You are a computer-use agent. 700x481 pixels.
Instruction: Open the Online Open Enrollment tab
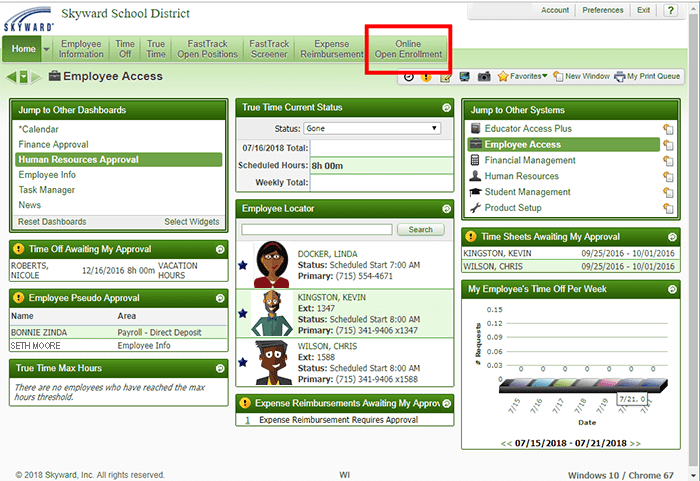408,49
